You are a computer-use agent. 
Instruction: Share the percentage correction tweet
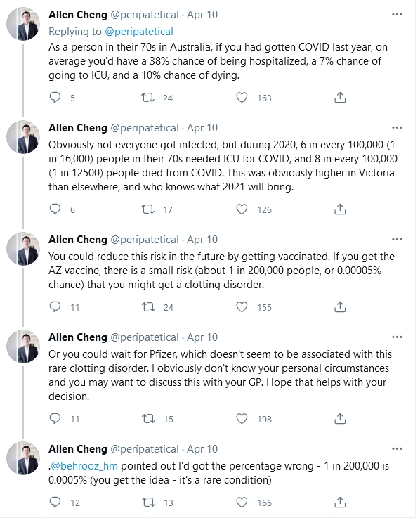[x=340, y=503]
